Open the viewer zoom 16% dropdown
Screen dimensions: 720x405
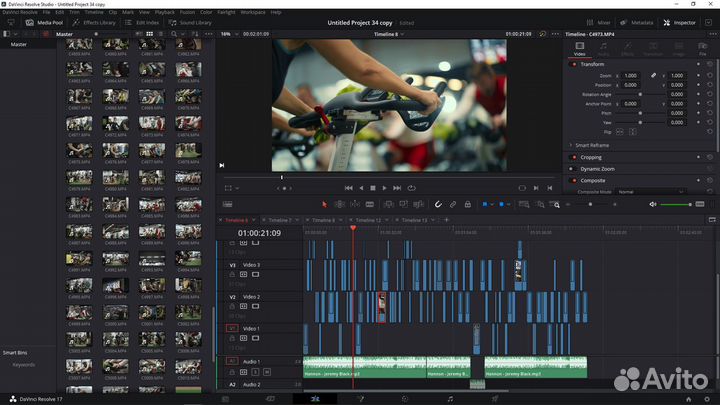click(227, 33)
